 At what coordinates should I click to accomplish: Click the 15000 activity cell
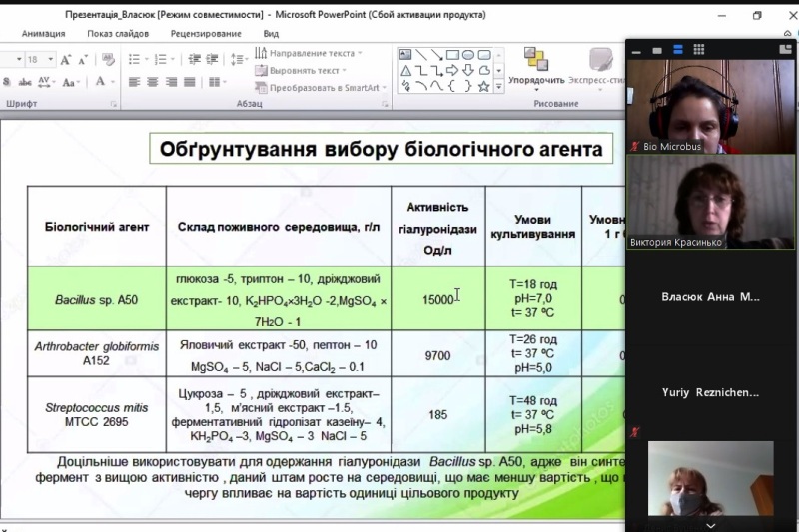click(437, 299)
